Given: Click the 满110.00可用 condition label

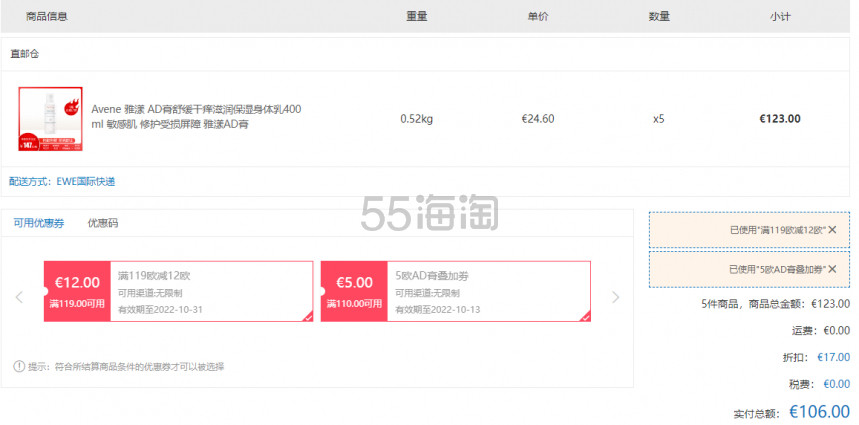Looking at the screenshot, I should 354,303.
